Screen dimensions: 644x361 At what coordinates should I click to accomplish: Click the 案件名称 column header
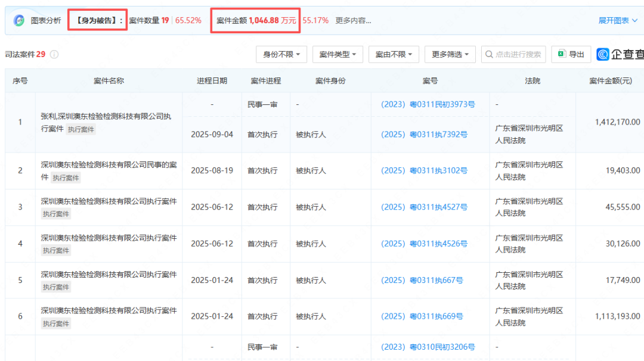pos(109,81)
